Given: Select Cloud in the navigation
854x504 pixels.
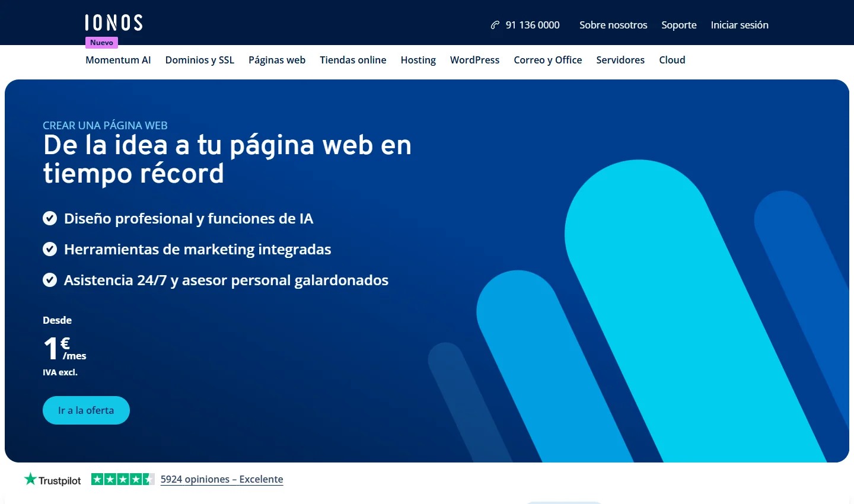Looking at the screenshot, I should [672, 60].
